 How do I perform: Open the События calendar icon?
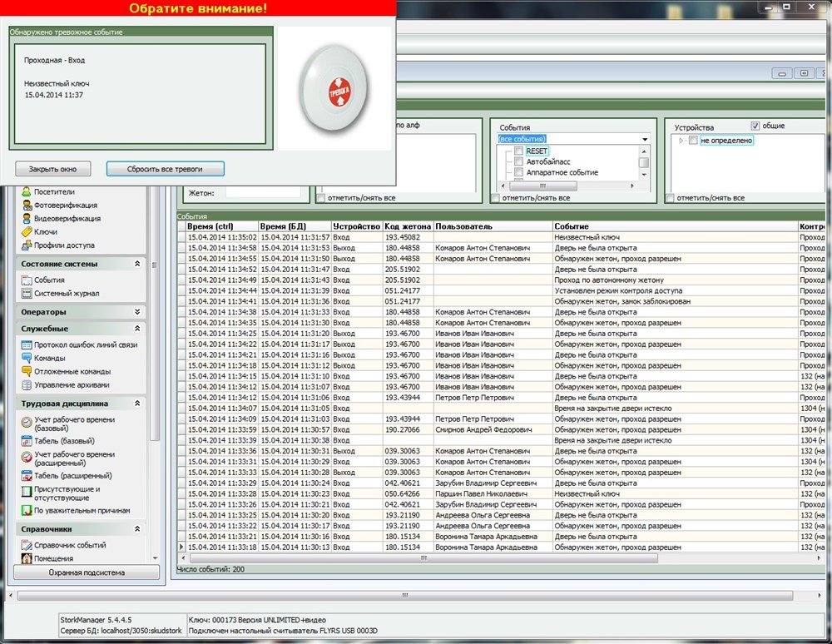point(26,280)
